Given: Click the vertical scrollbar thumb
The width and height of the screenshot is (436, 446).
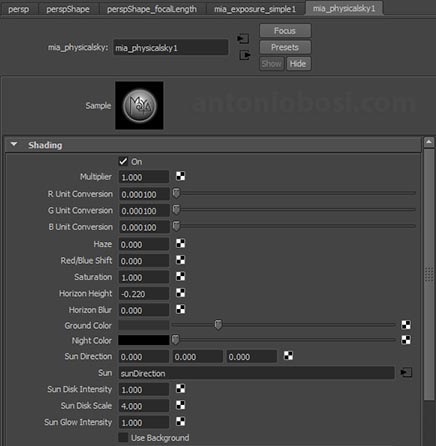Looking at the screenshot, I should 429,275.
